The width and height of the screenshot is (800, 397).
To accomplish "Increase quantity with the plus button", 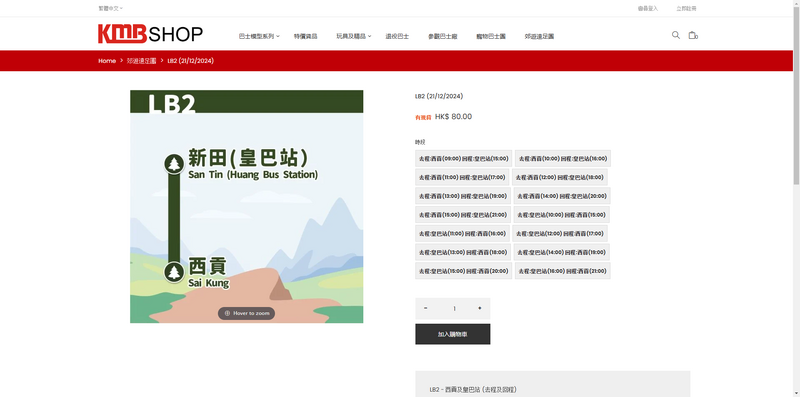I will coord(480,308).
